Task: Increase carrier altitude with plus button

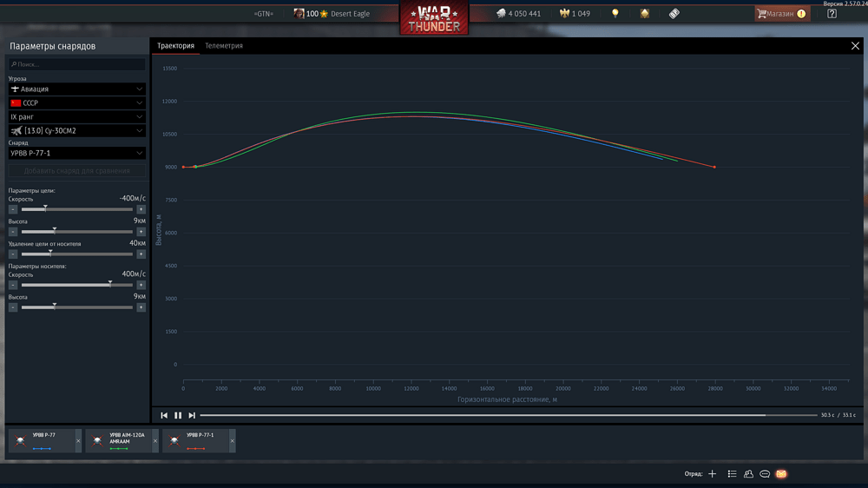Action: pyautogui.click(x=141, y=307)
